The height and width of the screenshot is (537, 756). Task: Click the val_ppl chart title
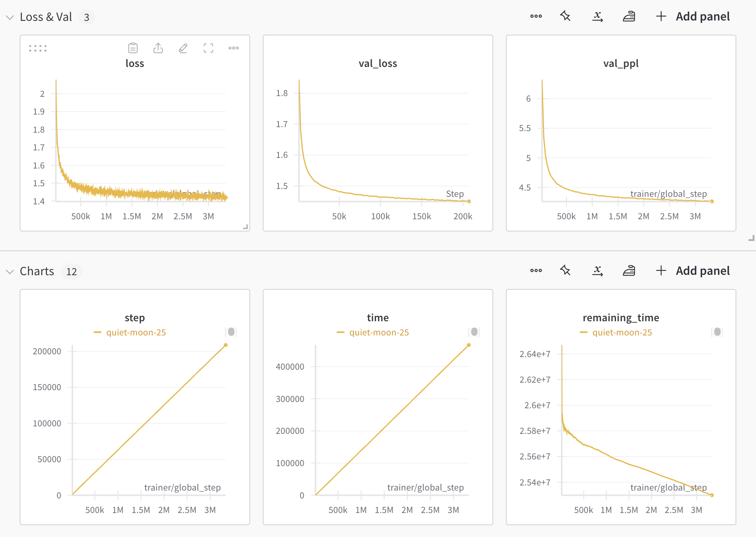[621, 63]
